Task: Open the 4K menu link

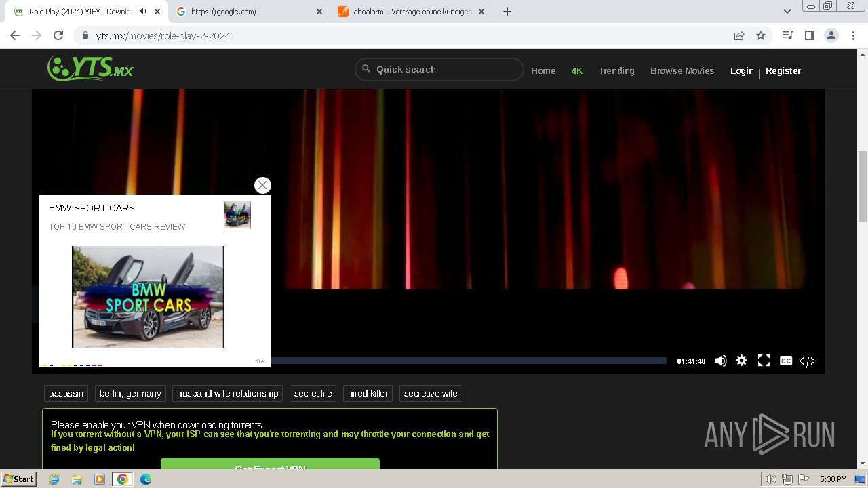Action: point(577,70)
